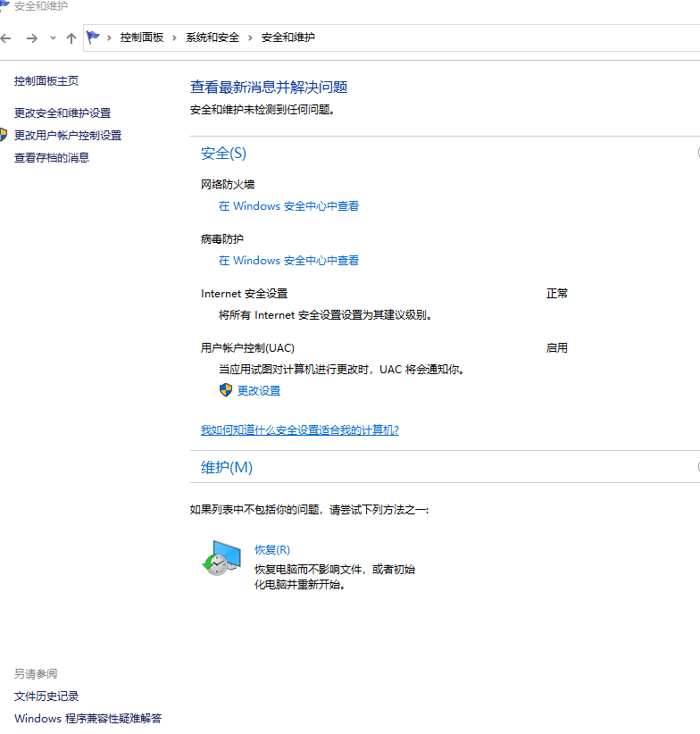Open 控制面板主页 link
700x734 pixels.
pos(46,81)
